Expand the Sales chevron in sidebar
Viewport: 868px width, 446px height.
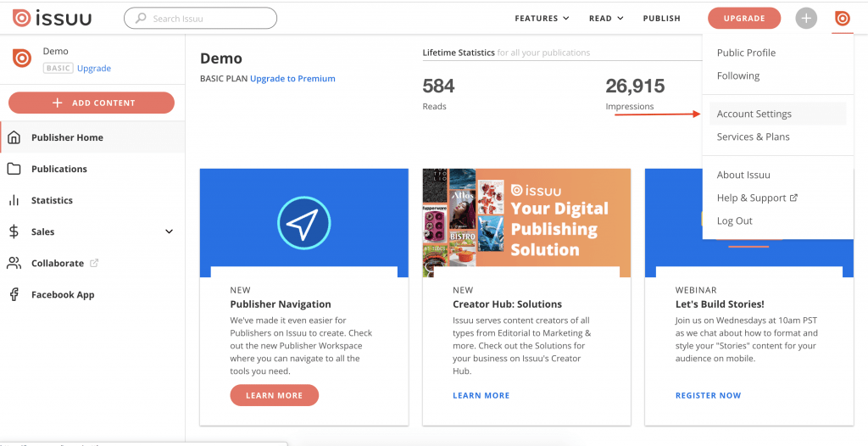tap(170, 231)
